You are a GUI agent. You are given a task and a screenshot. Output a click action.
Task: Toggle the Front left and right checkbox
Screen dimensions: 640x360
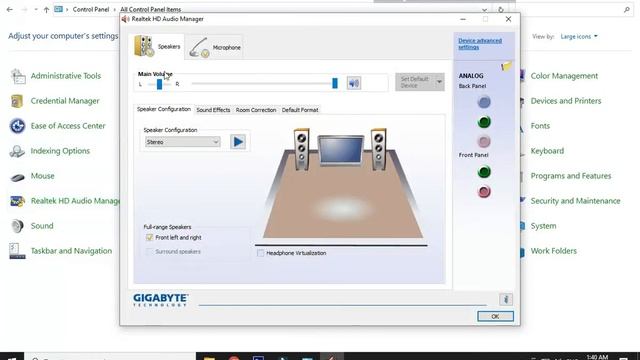149,237
